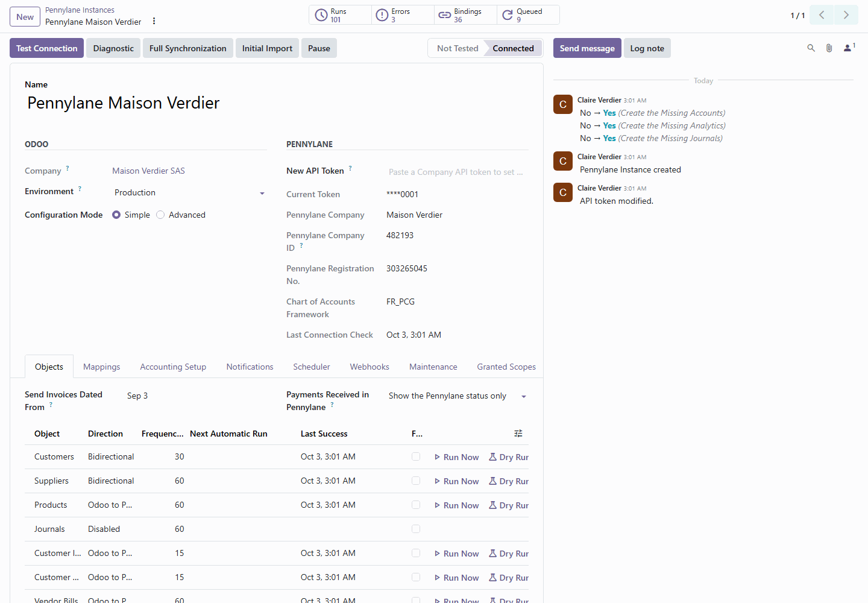Tick the checkbox in the Customers row
Image resolution: width=868 pixels, height=603 pixels.
pos(416,456)
